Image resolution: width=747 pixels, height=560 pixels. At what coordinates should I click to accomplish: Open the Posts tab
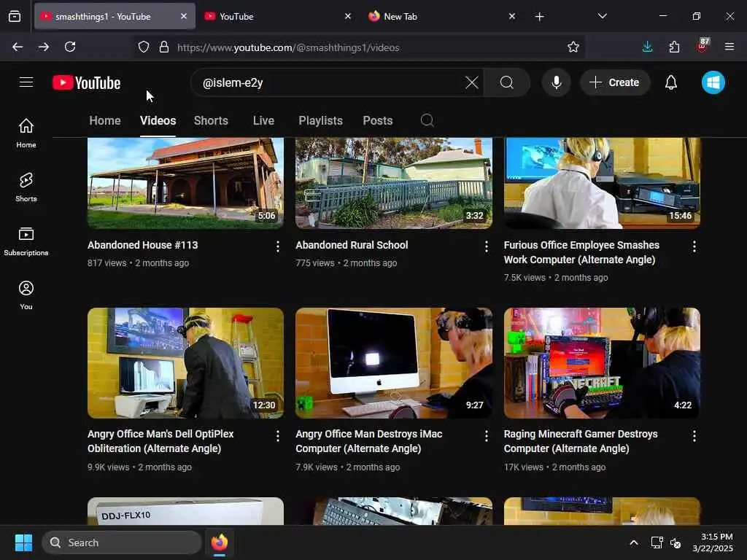point(378,120)
